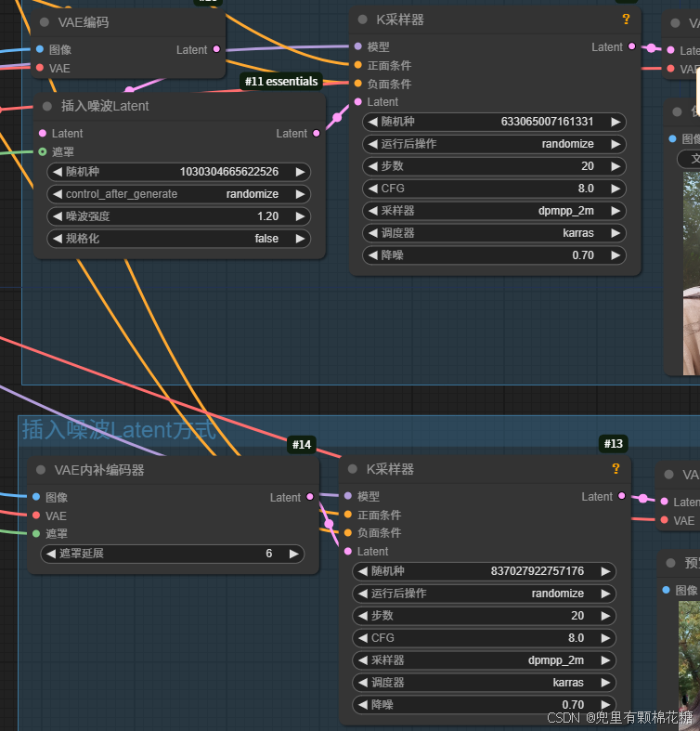Open bottom K采样器 采样器 dpmpp_2m dropdown
Image resolution: width=700 pixels, height=731 pixels.
pos(484,660)
